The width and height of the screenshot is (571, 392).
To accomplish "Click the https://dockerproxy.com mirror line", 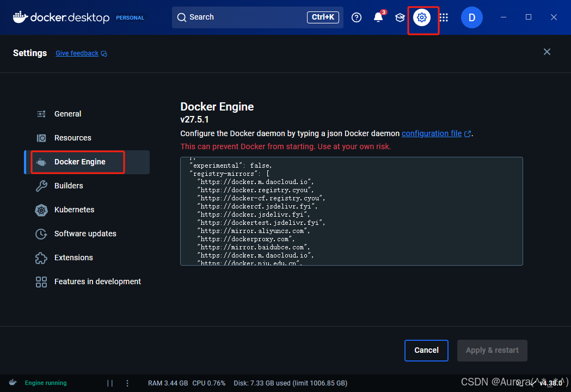I will pyautogui.click(x=246, y=239).
